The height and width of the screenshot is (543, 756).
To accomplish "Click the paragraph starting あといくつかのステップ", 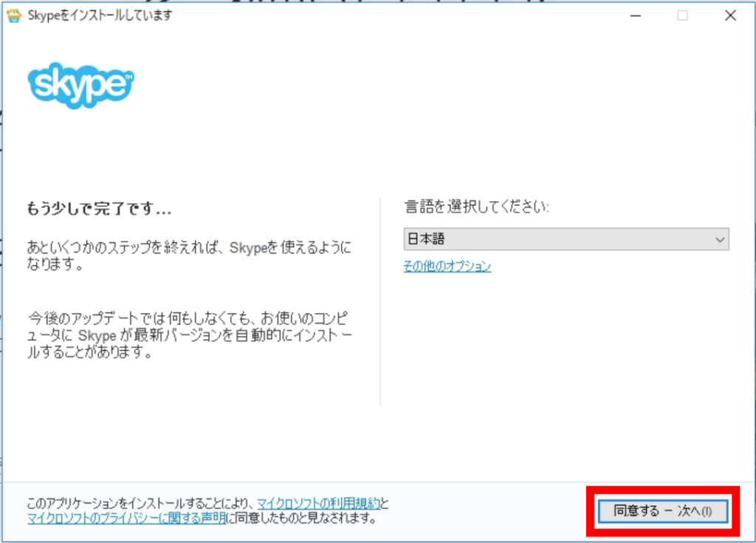I will (x=189, y=256).
